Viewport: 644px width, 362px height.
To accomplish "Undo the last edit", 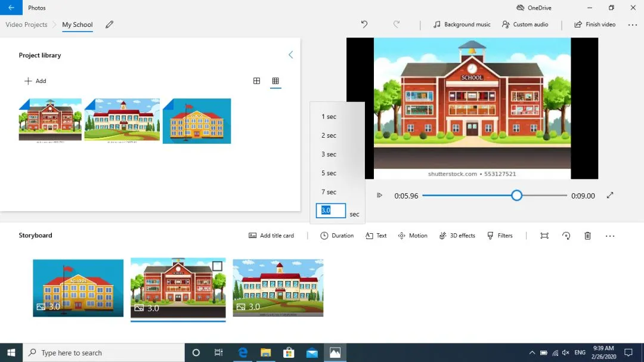I will 364,24.
